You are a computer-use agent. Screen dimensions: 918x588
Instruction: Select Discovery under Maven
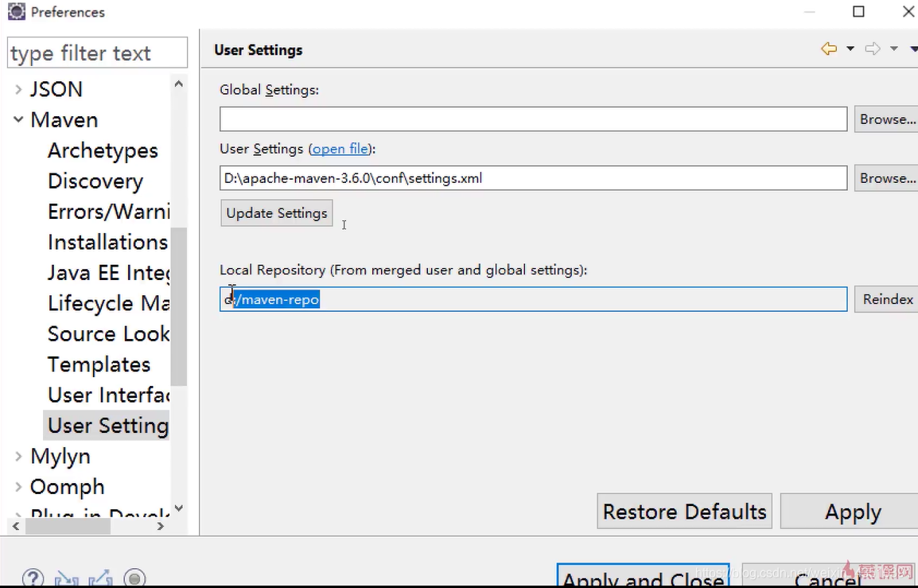95,181
